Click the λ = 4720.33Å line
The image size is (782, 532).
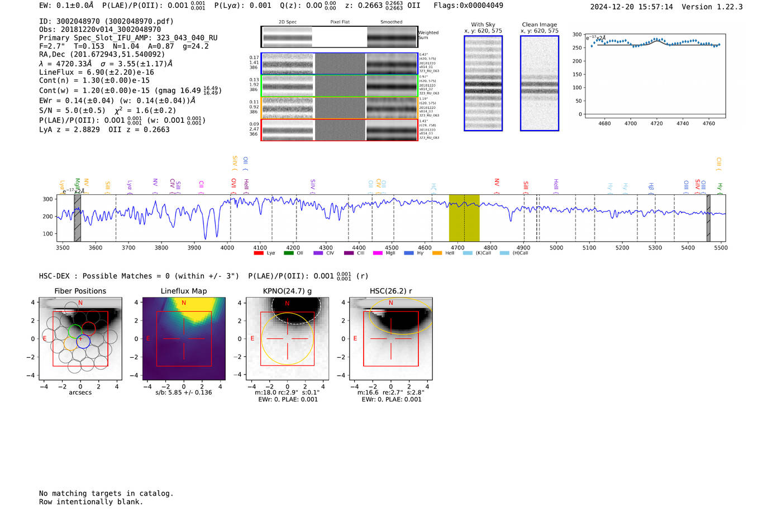(106, 64)
